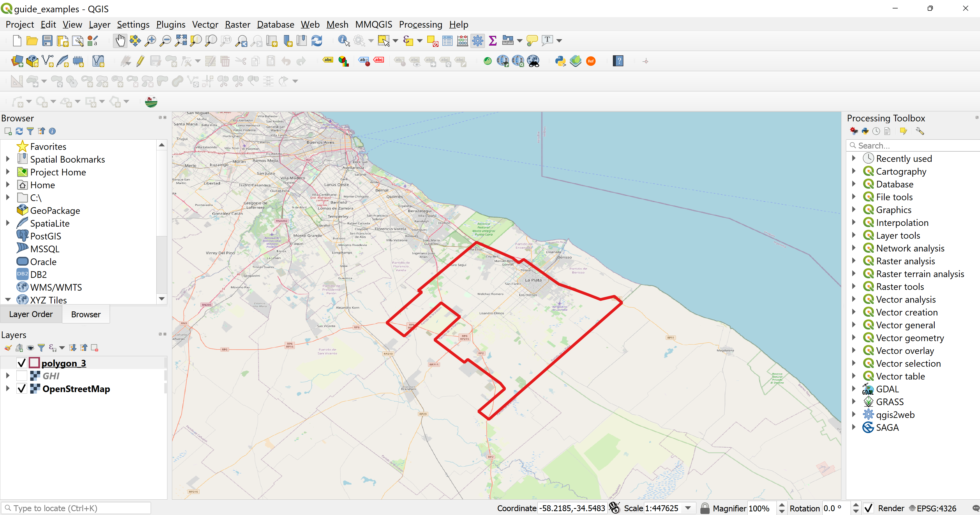The image size is (980, 515).
Task: Select the Identify Features tool
Action: pyautogui.click(x=344, y=40)
